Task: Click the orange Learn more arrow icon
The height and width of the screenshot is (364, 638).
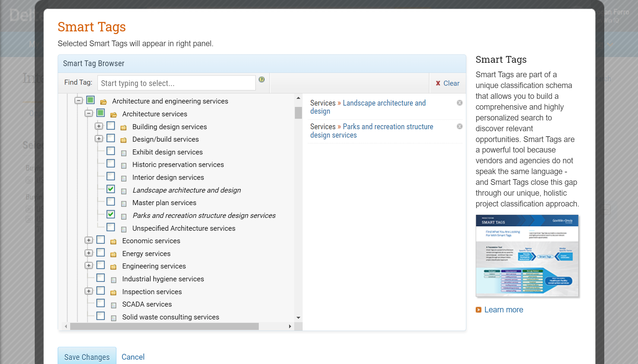Action: tap(478, 309)
